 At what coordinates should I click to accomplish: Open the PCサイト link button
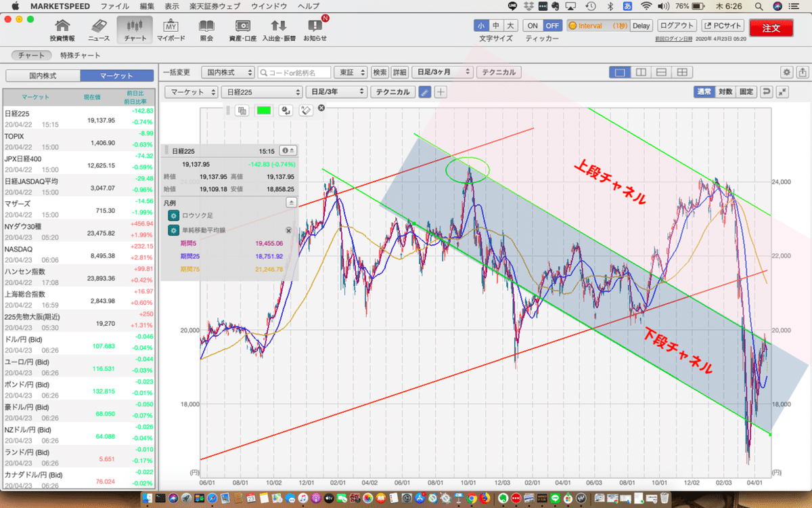pos(722,26)
